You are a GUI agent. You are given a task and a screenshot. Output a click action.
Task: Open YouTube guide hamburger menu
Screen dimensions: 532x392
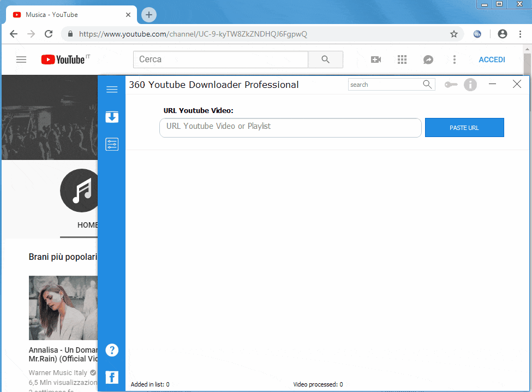21,60
